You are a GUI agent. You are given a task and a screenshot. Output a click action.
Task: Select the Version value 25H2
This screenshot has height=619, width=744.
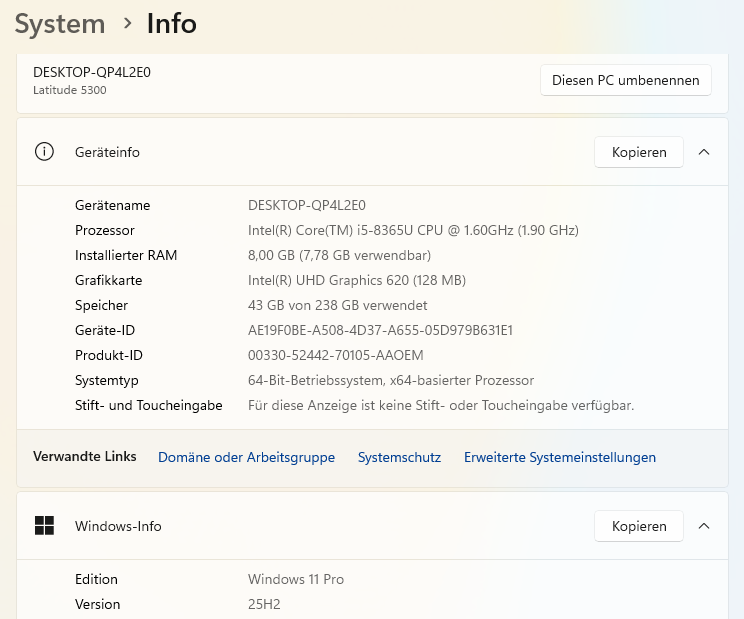264,604
